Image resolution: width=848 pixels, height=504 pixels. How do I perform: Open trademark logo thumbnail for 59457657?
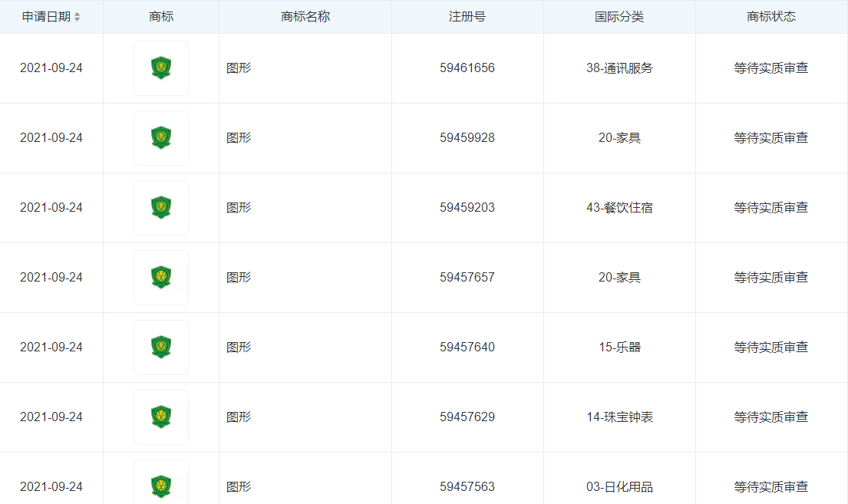point(161,278)
